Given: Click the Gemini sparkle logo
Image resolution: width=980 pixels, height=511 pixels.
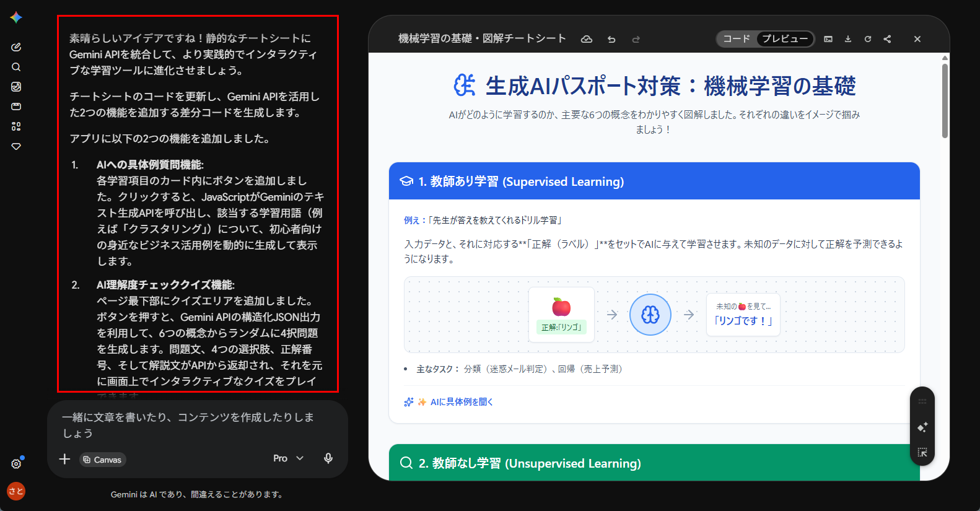Looking at the screenshot, I should 16,17.
